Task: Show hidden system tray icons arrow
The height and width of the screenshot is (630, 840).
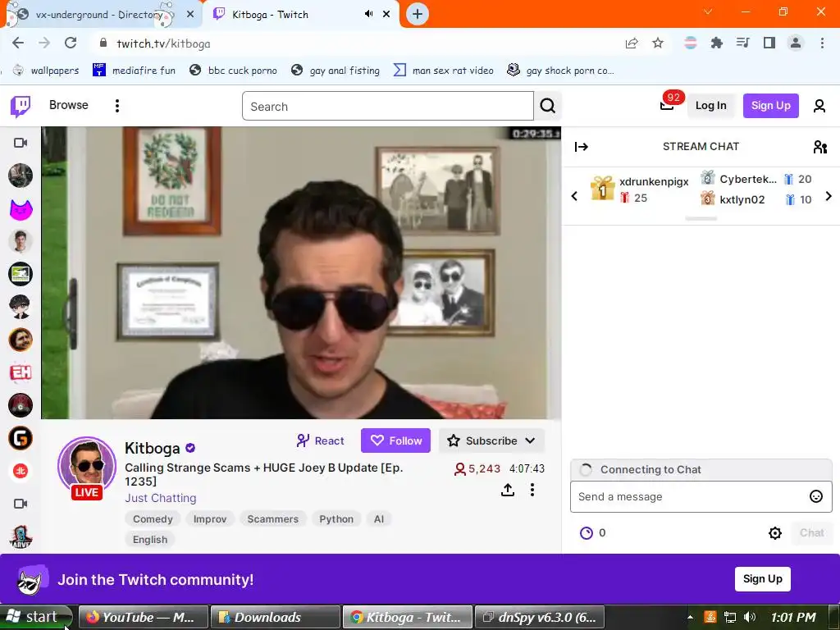Action: 690,617
